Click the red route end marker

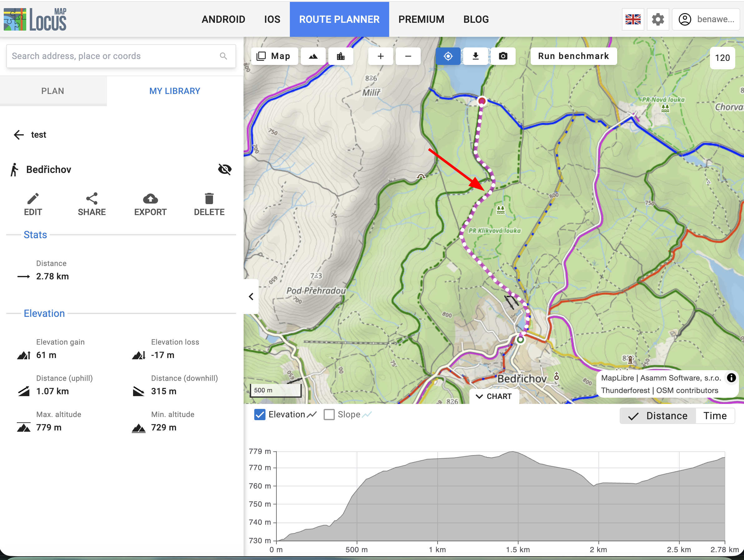[482, 101]
